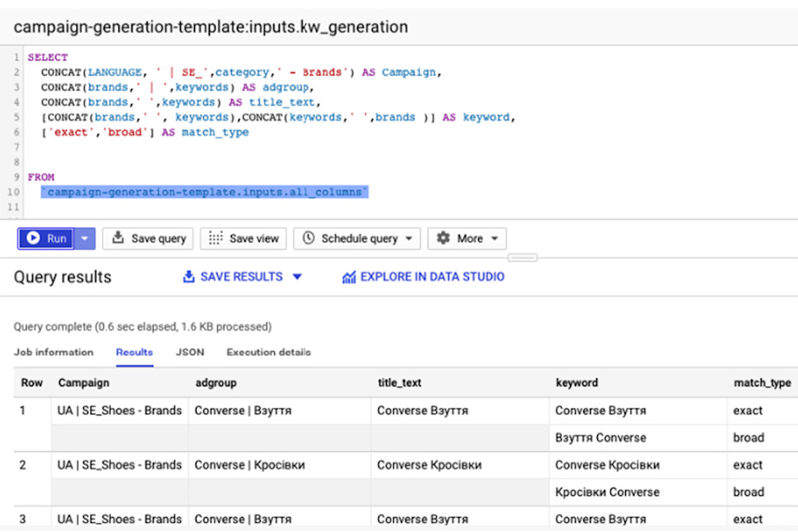Click the SAVE RESULTS download icon
Image resolution: width=798 pixels, height=532 pixels.
point(188,277)
